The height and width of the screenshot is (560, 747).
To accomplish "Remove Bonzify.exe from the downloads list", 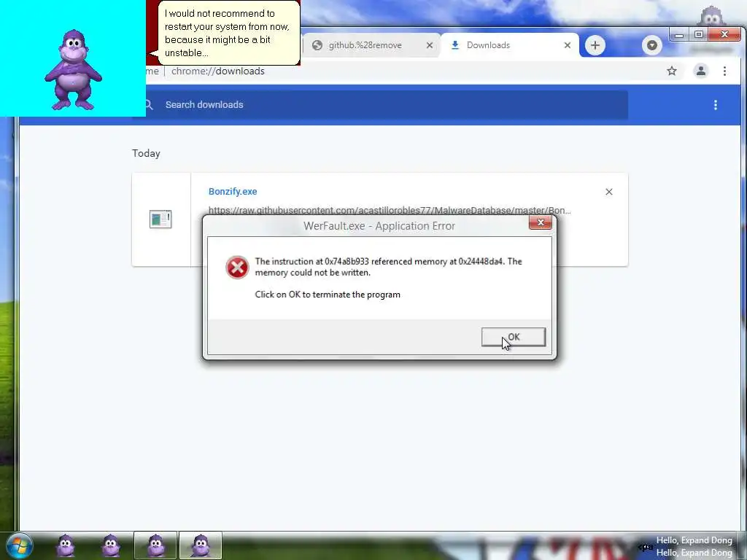I will click(609, 192).
